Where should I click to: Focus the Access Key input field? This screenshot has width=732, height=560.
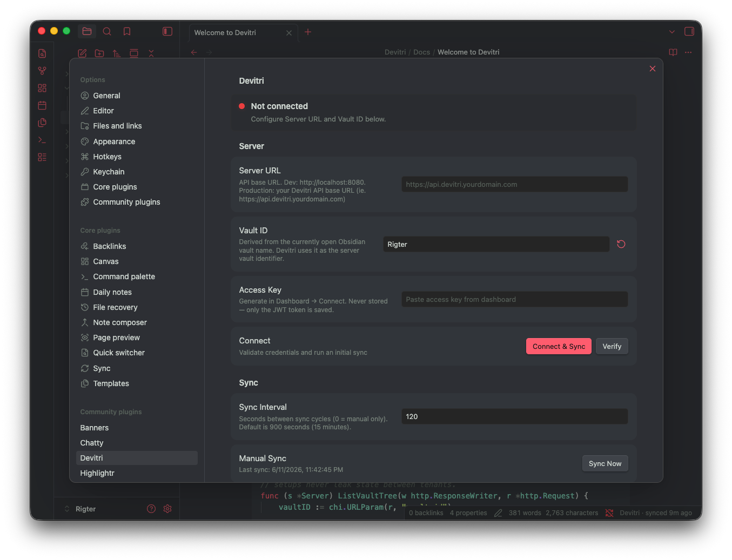tap(515, 299)
